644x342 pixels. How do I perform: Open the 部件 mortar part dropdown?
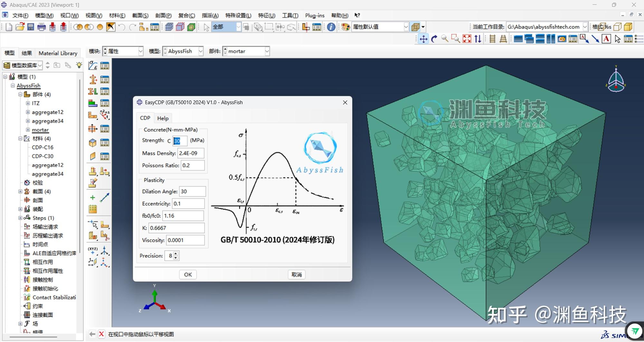click(267, 51)
